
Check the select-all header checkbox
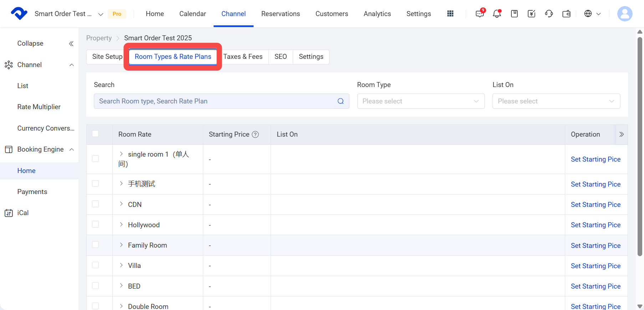pos(95,134)
